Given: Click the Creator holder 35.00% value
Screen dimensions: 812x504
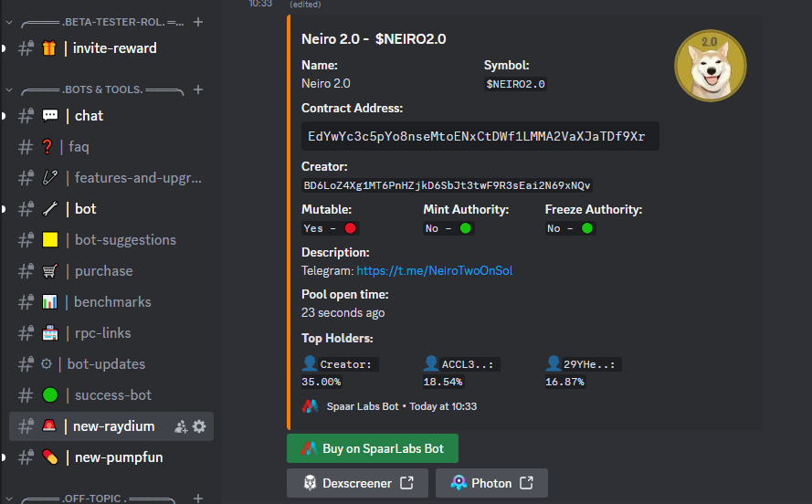Looking at the screenshot, I should pos(322,382).
